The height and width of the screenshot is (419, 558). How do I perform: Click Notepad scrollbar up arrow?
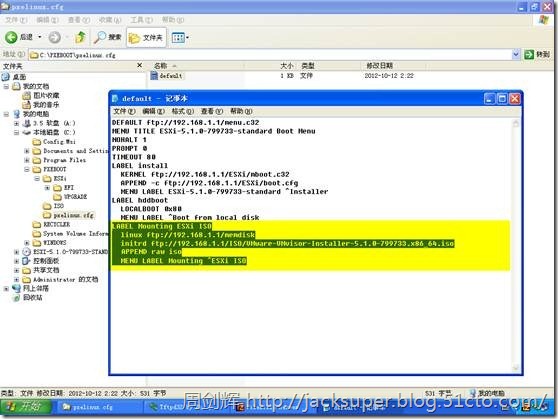pyautogui.click(x=516, y=123)
